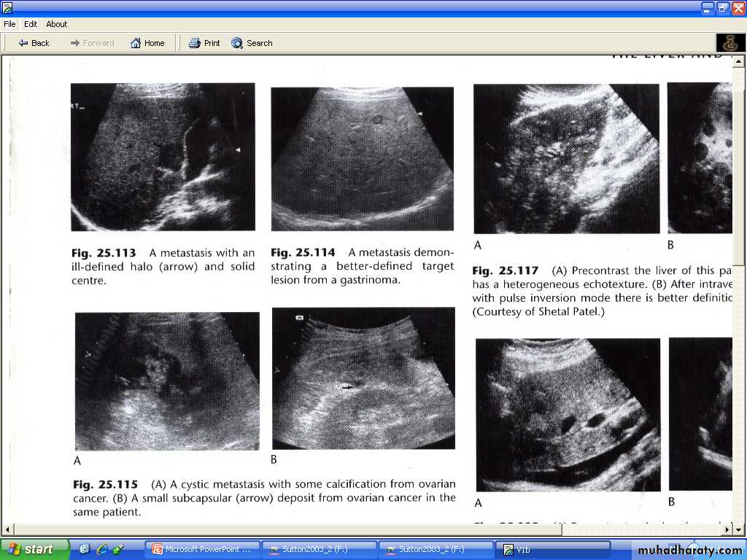Print the current page
747x560 pixels.
click(x=204, y=43)
